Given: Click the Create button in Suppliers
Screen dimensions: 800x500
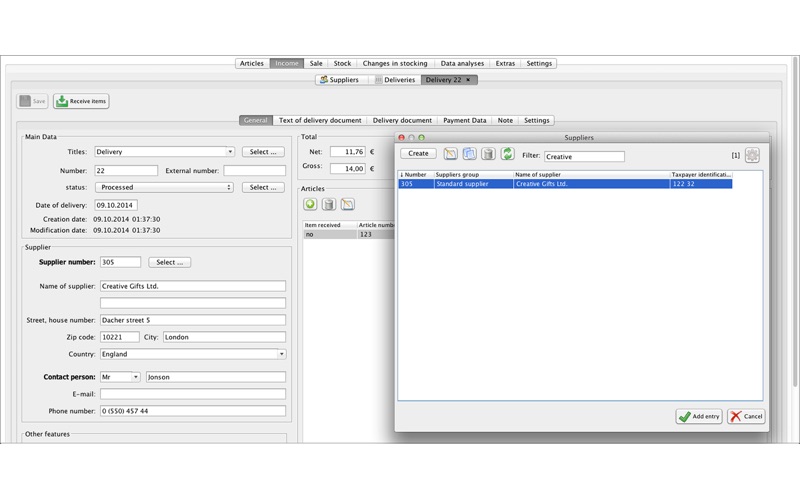Looking at the screenshot, I should pyautogui.click(x=418, y=153).
